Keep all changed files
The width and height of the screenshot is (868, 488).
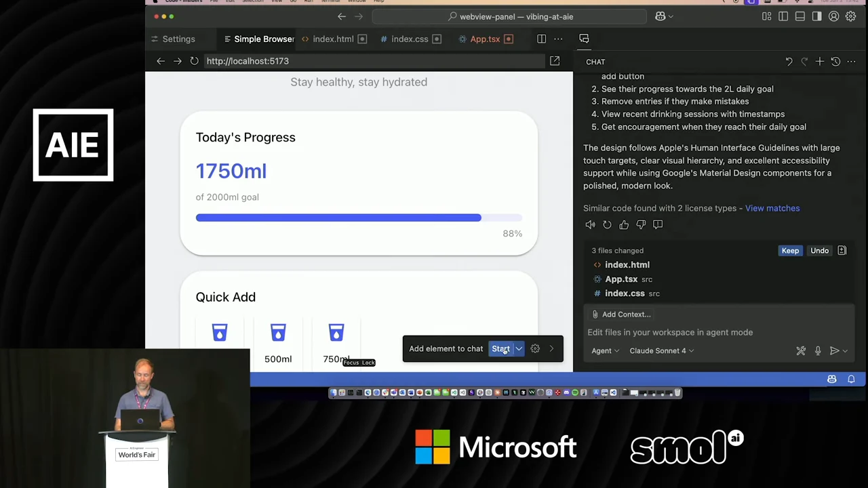pos(790,251)
